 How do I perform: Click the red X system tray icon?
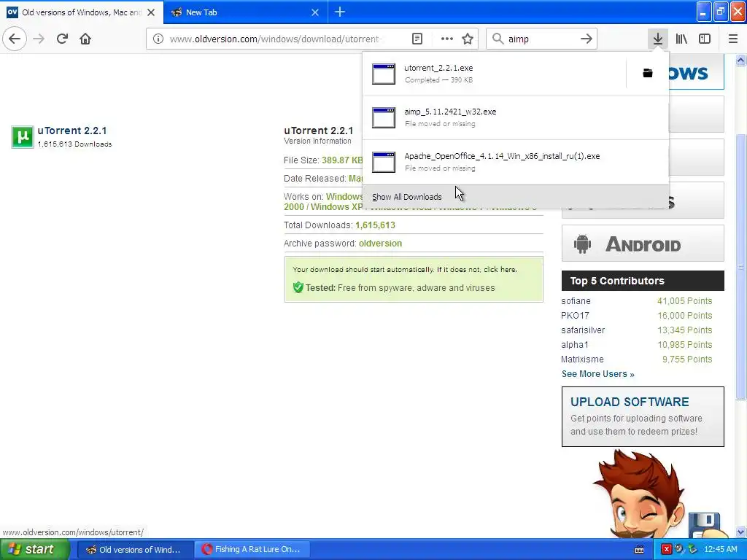[x=666, y=549]
